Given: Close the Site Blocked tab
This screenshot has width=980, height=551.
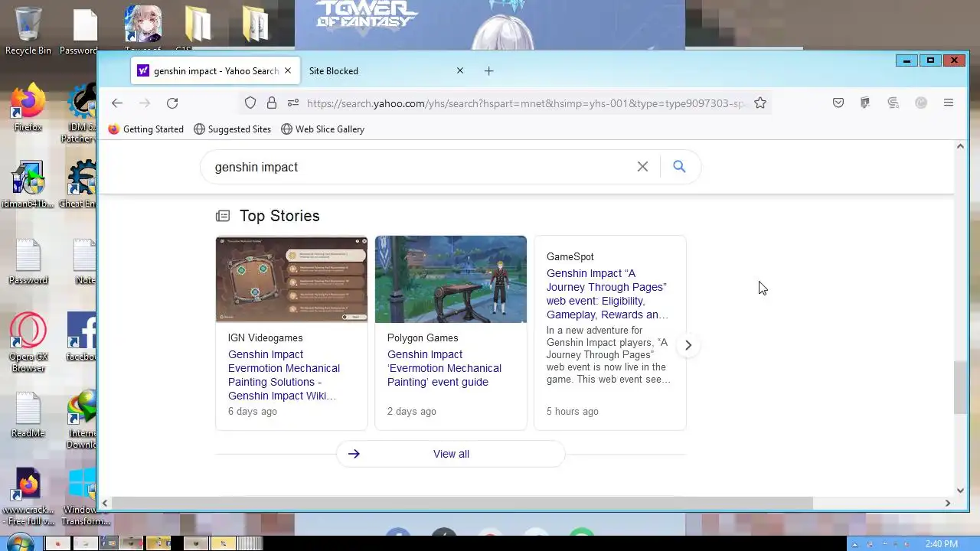Looking at the screenshot, I should coord(459,70).
